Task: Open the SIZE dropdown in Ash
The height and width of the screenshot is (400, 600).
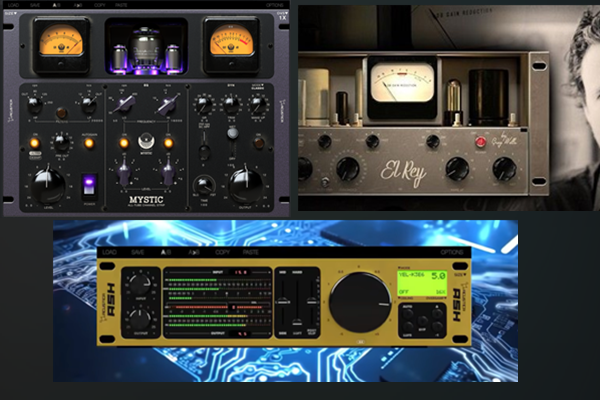Action: 460,274
